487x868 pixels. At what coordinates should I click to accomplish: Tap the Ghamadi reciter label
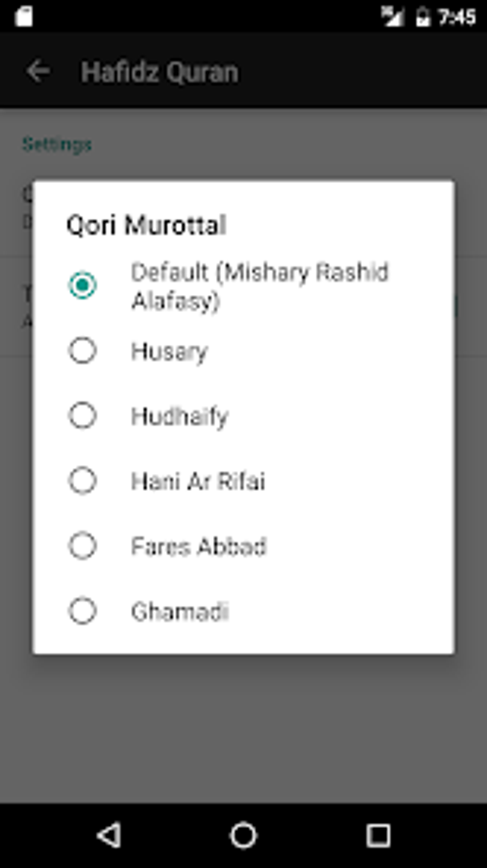click(x=180, y=611)
